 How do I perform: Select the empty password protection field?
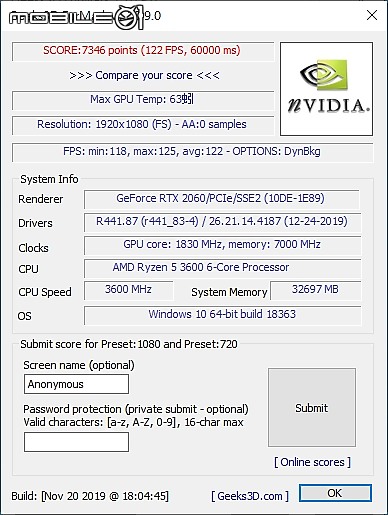click(x=76, y=442)
